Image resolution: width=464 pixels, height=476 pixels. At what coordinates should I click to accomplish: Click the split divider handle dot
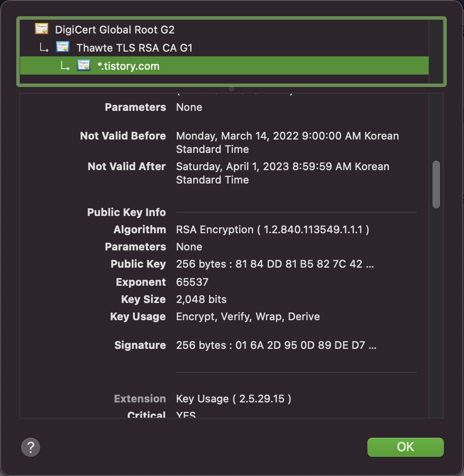coord(232,88)
